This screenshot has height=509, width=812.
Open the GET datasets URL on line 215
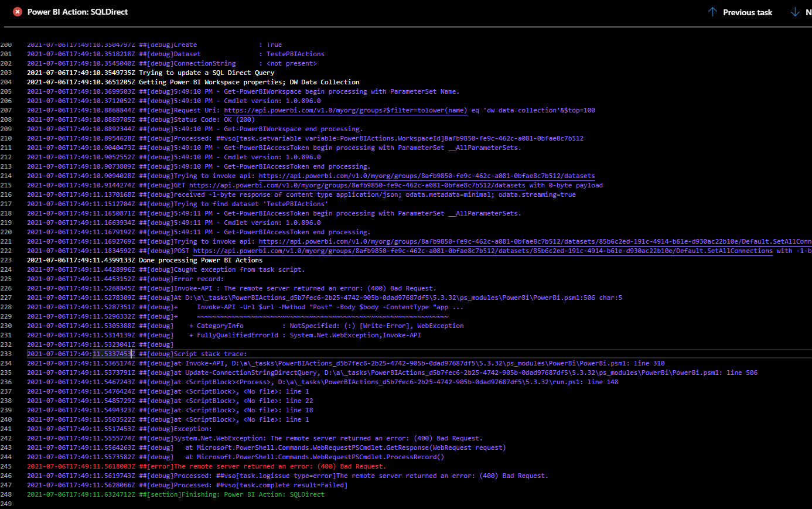pyautogui.click(x=357, y=185)
